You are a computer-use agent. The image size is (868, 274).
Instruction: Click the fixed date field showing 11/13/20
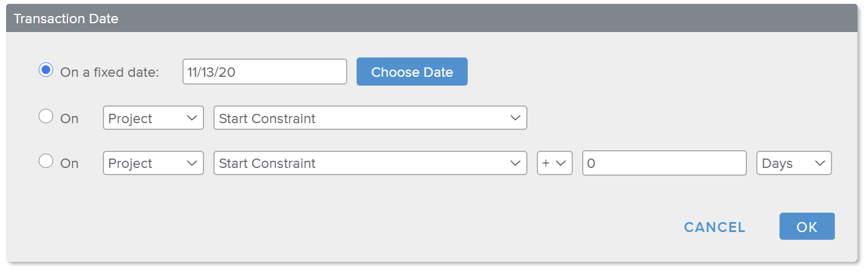pyautogui.click(x=264, y=72)
